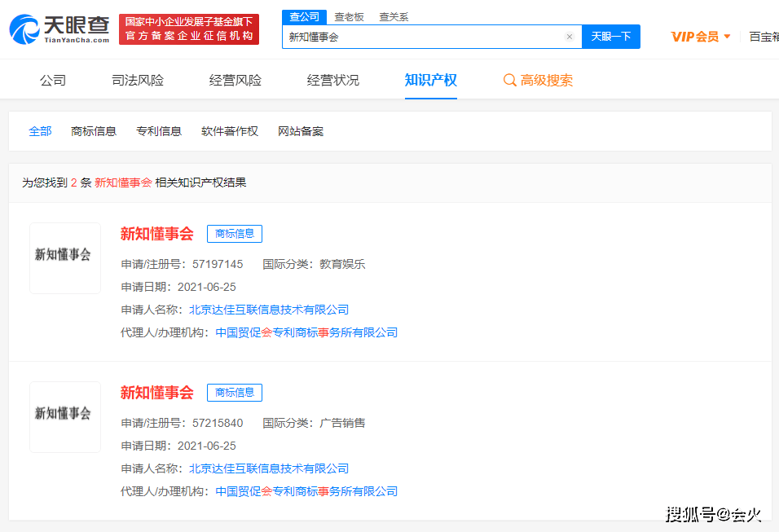Select the 网站备案 filter tab
The image size is (779, 532).
click(x=299, y=130)
